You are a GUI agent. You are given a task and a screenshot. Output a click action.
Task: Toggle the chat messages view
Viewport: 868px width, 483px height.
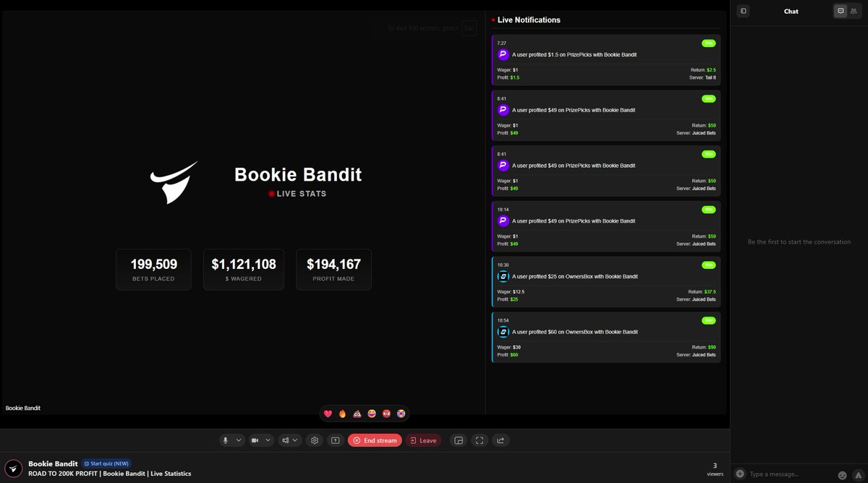(840, 10)
